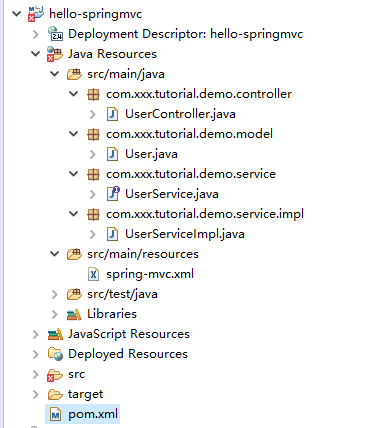Select the pom.xml file name

[93, 414]
